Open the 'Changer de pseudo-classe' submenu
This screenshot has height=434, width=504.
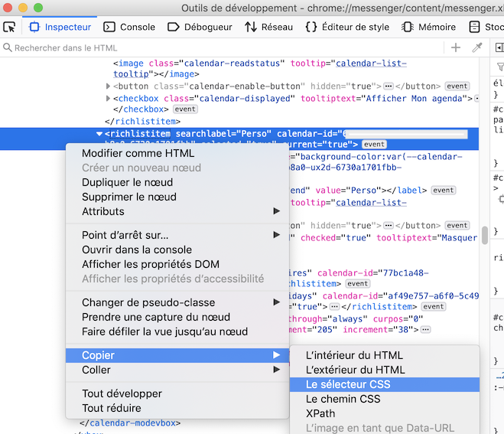[x=148, y=302]
